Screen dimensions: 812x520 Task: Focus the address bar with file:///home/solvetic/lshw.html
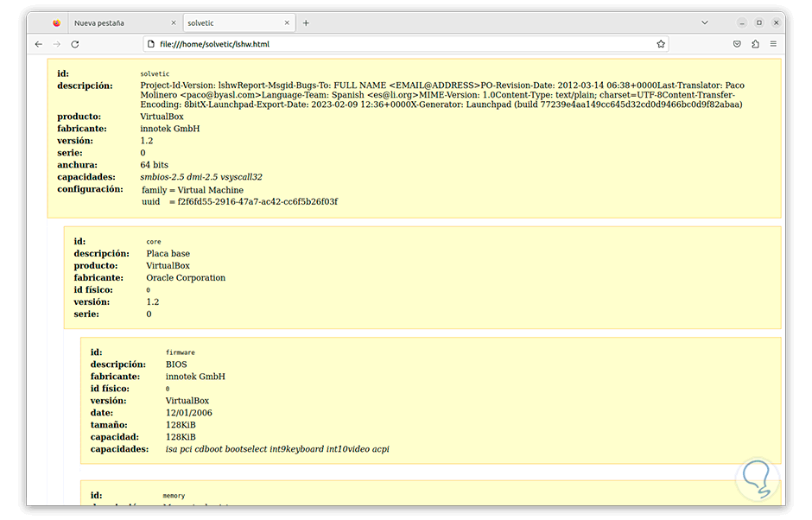click(x=405, y=44)
